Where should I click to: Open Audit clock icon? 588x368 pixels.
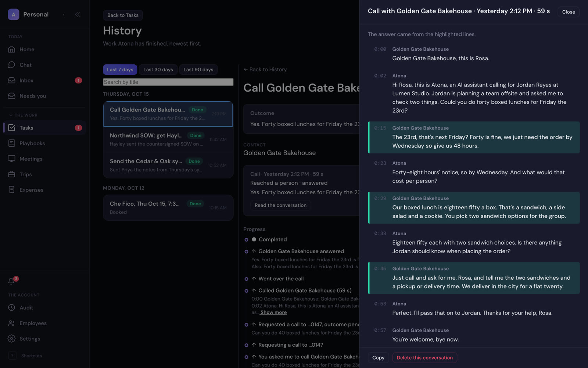point(12,307)
